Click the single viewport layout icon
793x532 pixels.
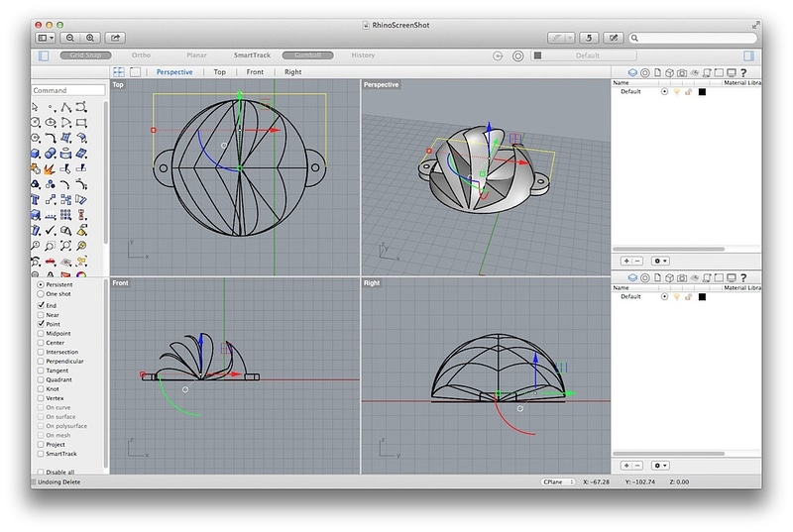pos(135,71)
